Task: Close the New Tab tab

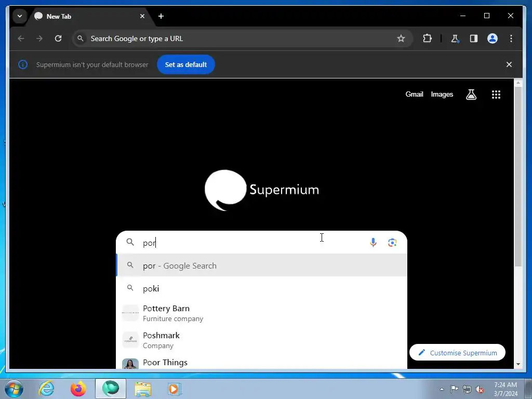Action: (142, 16)
